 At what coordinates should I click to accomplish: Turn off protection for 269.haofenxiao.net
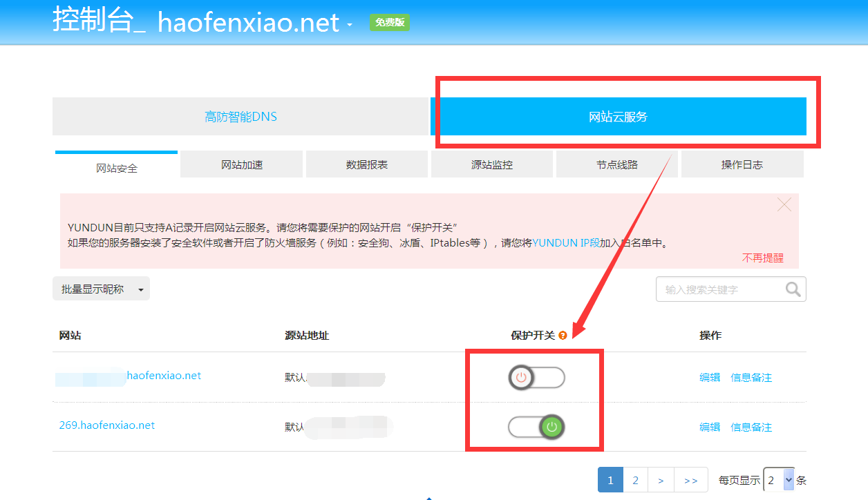536,427
